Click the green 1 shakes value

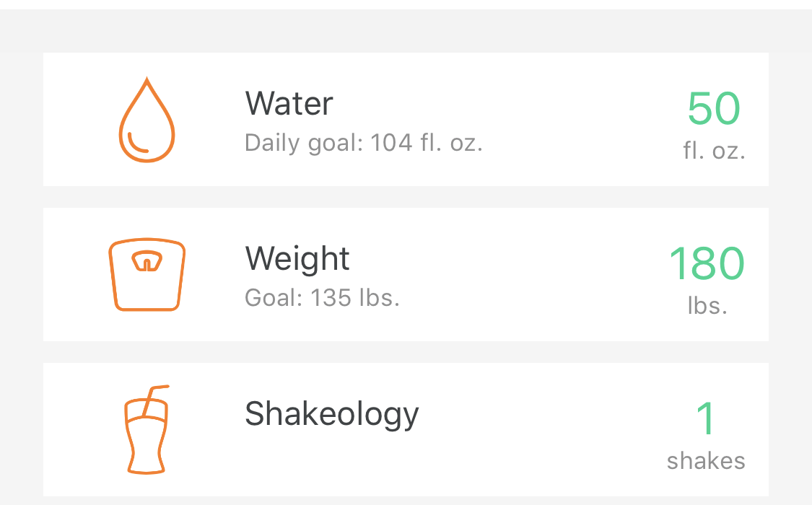pos(707,418)
